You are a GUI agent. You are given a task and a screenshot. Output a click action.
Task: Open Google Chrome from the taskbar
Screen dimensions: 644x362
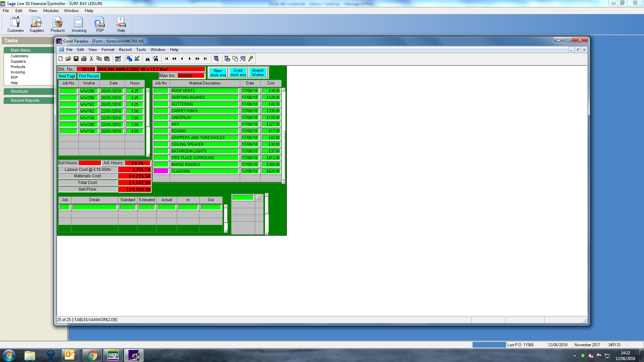coord(92,355)
